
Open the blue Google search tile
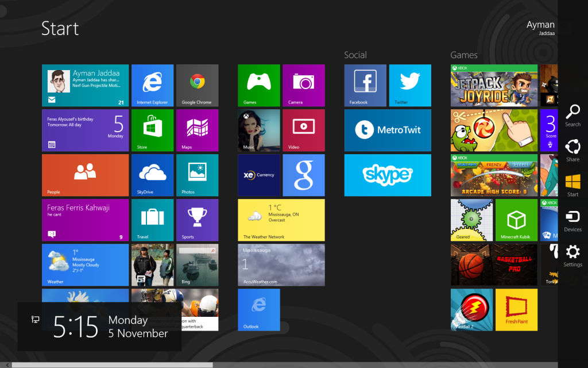(x=304, y=175)
